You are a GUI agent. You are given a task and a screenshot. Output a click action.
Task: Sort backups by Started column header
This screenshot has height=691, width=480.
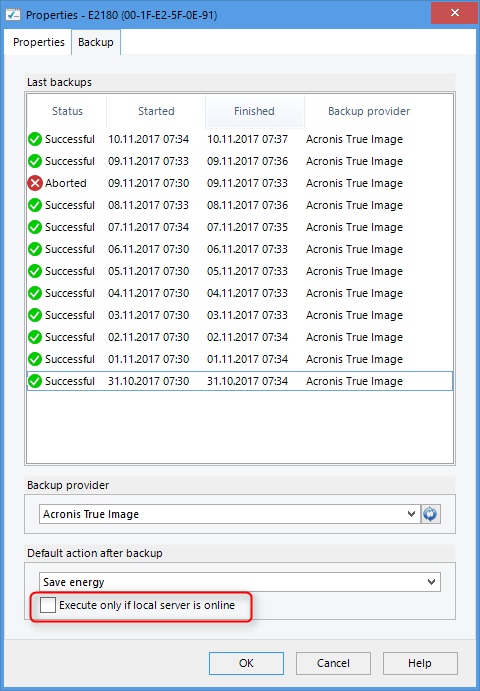pyautogui.click(x=156, y=111)
